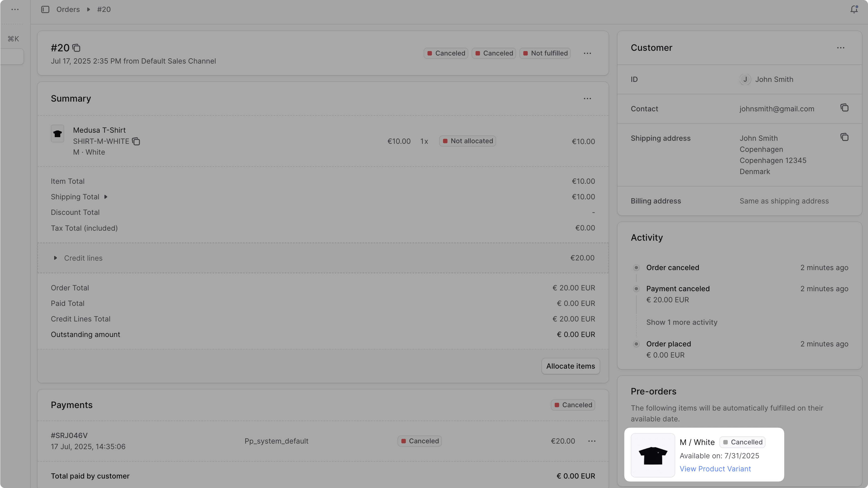
Task: Click the Medusa T-Shirt product thumbnail
Action: coord(57,134)
